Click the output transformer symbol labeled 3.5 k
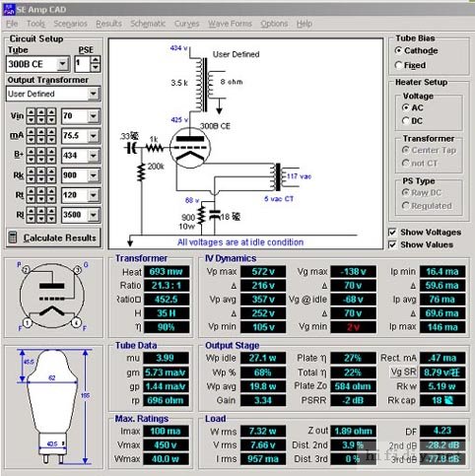Viewport: 475px width, 476px height. click(204, 85)
